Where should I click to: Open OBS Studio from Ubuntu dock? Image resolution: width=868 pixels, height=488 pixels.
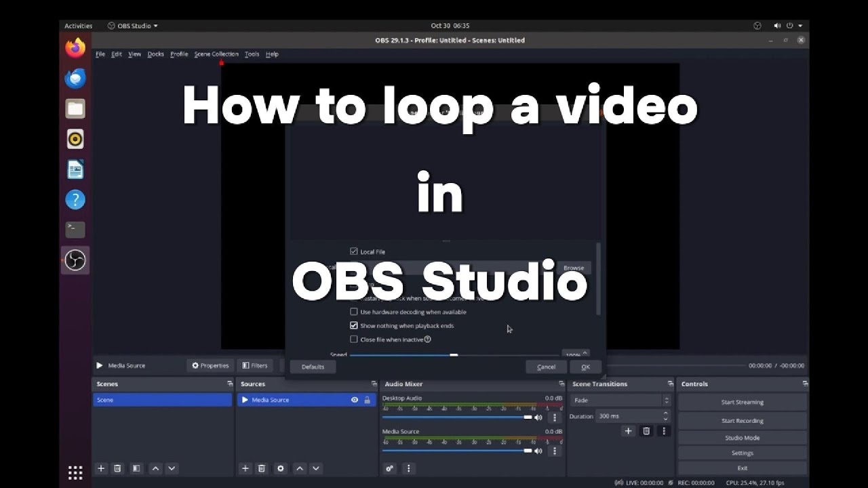tap(75, 260)
